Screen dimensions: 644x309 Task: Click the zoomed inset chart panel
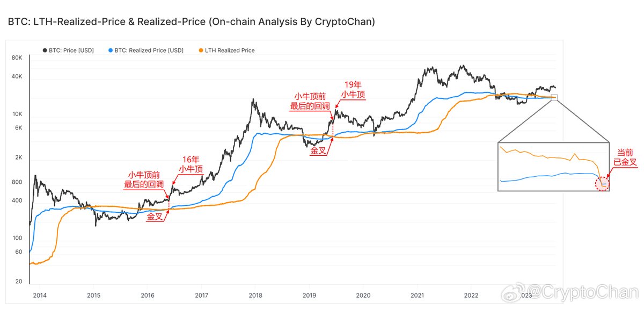(553, 167)
